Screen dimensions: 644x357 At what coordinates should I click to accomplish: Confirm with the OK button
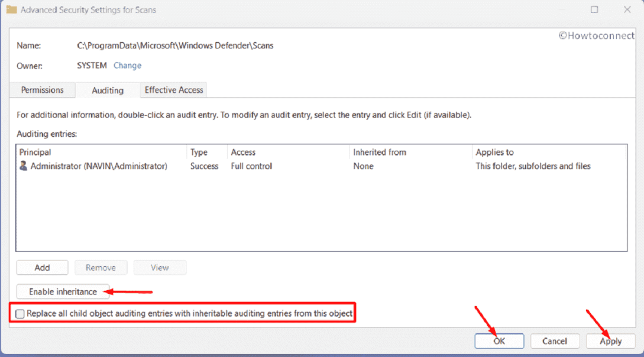pyautogui.click(x=499, y=341)
